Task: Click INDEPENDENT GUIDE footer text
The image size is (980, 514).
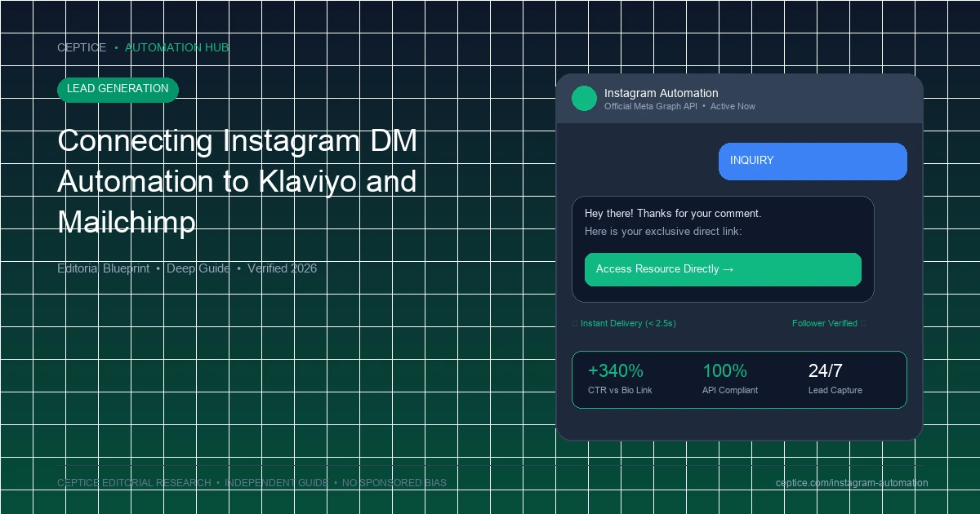Action: click(x=277, y=483)
